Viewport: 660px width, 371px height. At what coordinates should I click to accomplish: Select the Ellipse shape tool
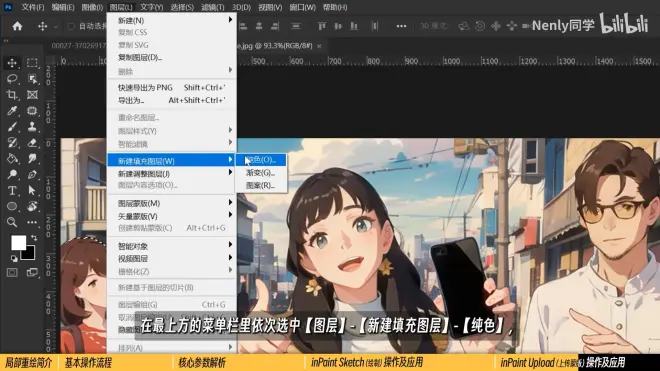[x=12, y=206]
